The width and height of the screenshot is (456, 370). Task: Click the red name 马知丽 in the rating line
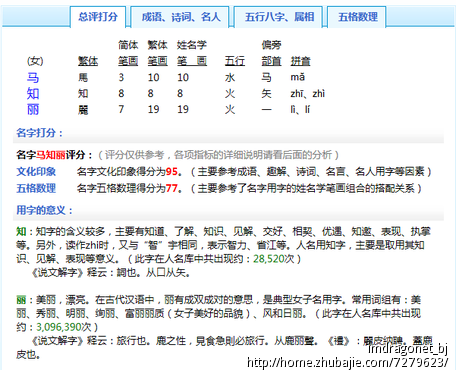[x=51, y=155]
